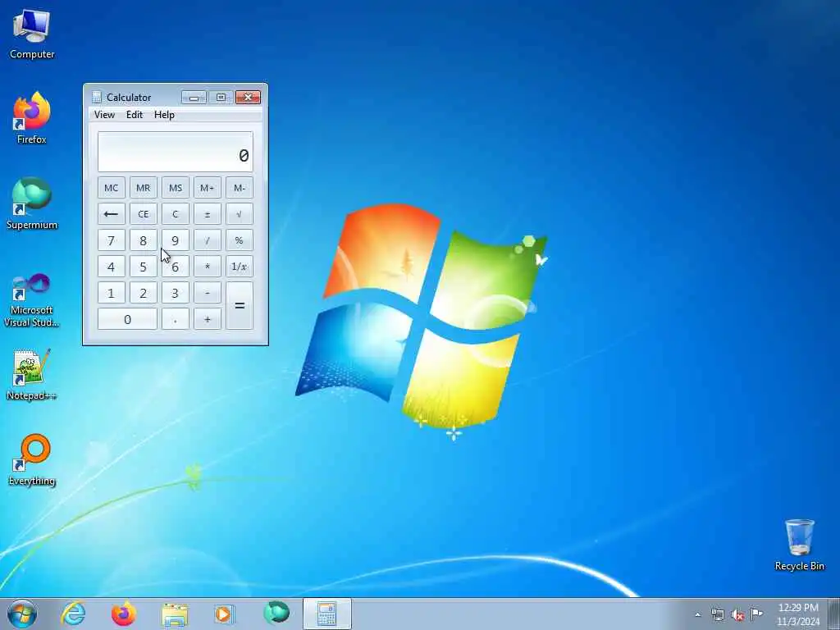Click the plus addition button
This screenshot has width=840, height=630.
click(x=208, y=319)
